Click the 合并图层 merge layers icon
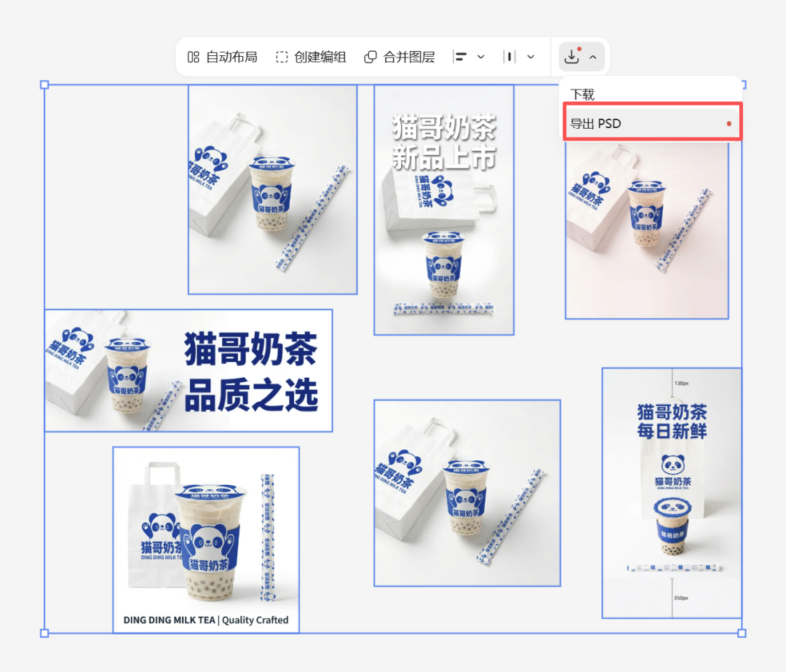The width and height of the screenshot is (786, 672). click(371, 56)
